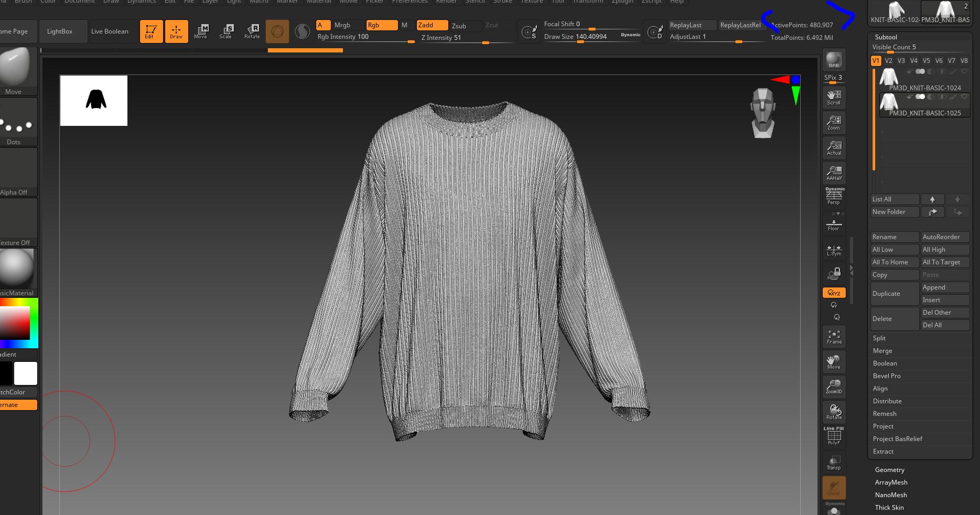Toggle the XYZ rotation mode
This screenshot has height=515, width=980.
(x=834, y=293)
